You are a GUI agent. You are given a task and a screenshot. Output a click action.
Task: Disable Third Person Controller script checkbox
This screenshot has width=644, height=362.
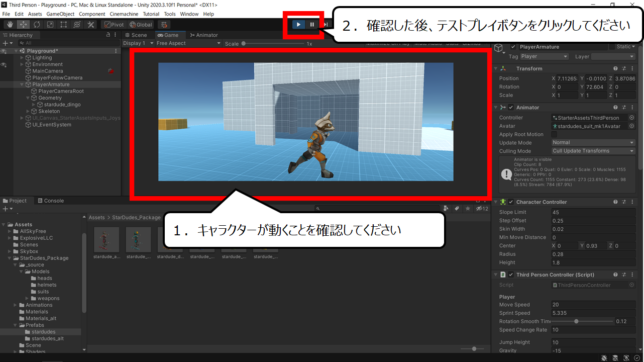(x=511, y=275)
